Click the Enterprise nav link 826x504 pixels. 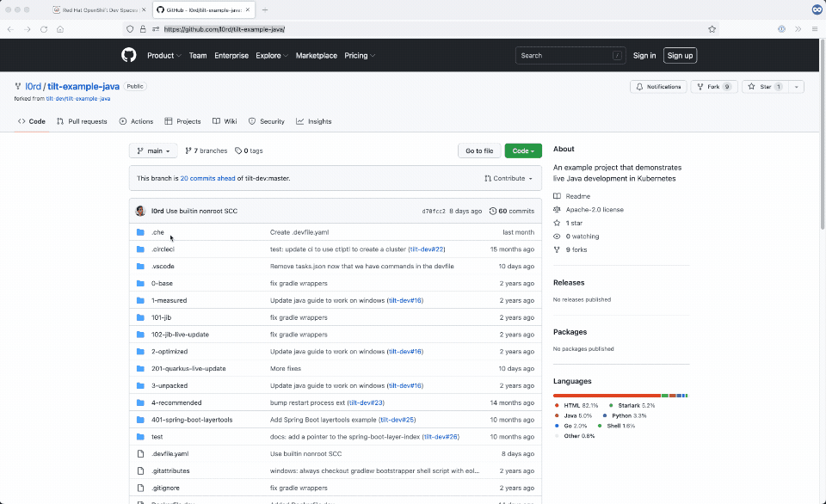(x=231, y=55)
